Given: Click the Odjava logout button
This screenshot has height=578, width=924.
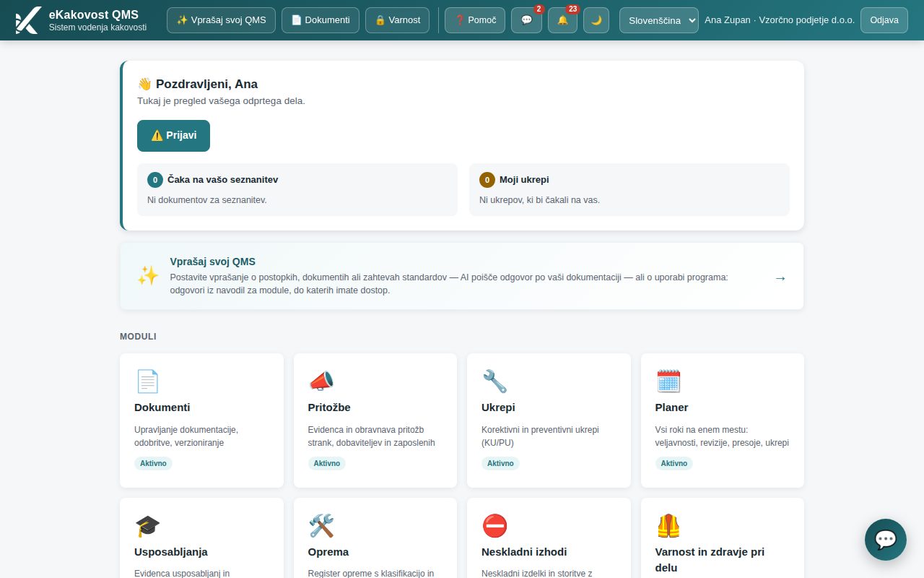Looking at the screenshot, I should (884, 20).
